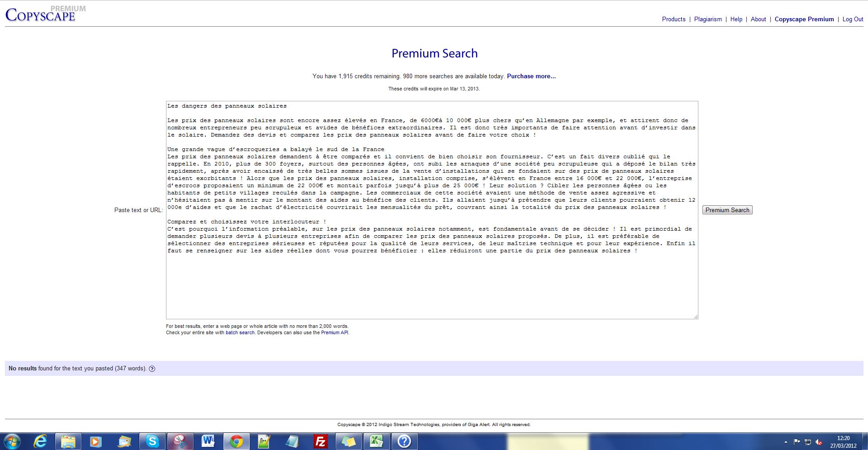Open Notepad++ from the taskbar
Screen dimensions: 868x450
click(x=264, y=441)
